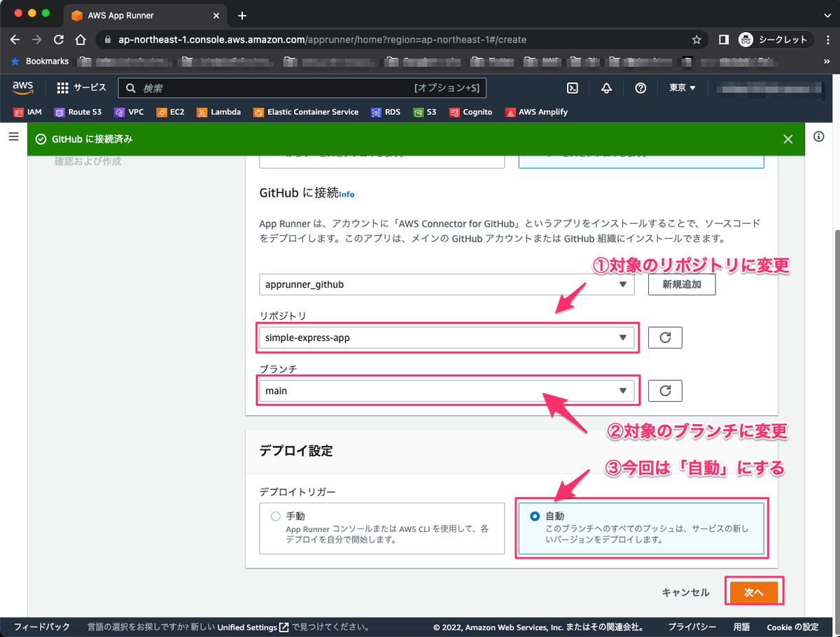Open the Chrome three-dot menu
Screen dimensions: 840x637
[827, 40]
